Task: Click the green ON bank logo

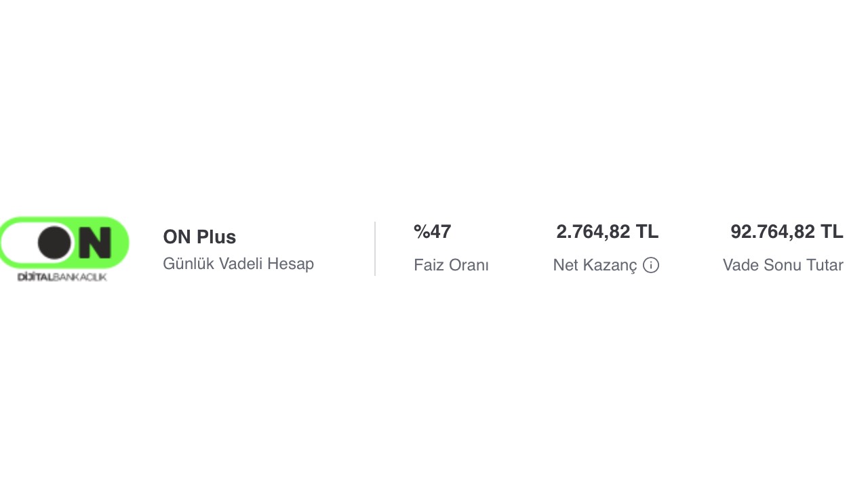Action: coord(64,243)
